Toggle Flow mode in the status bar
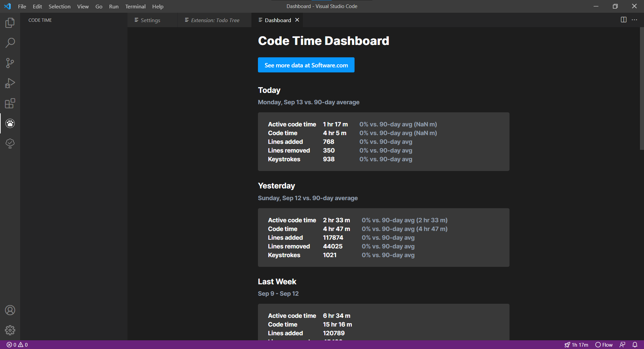Viewport: 644px width, 349px height. (604, 345)
